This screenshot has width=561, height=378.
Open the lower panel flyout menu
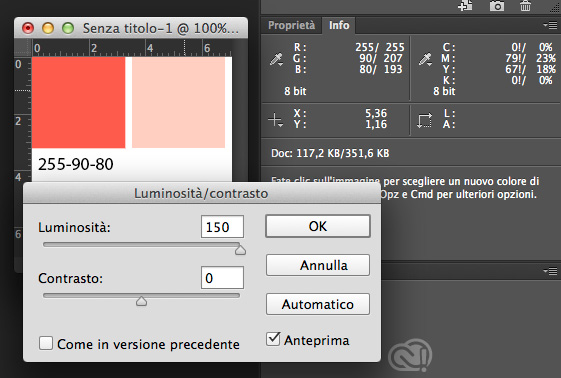pyautogui.click(x=550, y=271)
